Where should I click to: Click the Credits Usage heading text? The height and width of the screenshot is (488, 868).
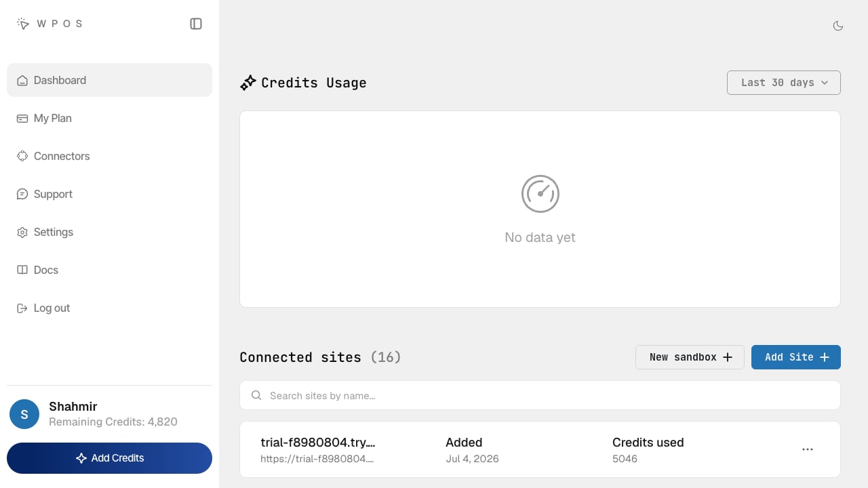(x=314, y=83)
